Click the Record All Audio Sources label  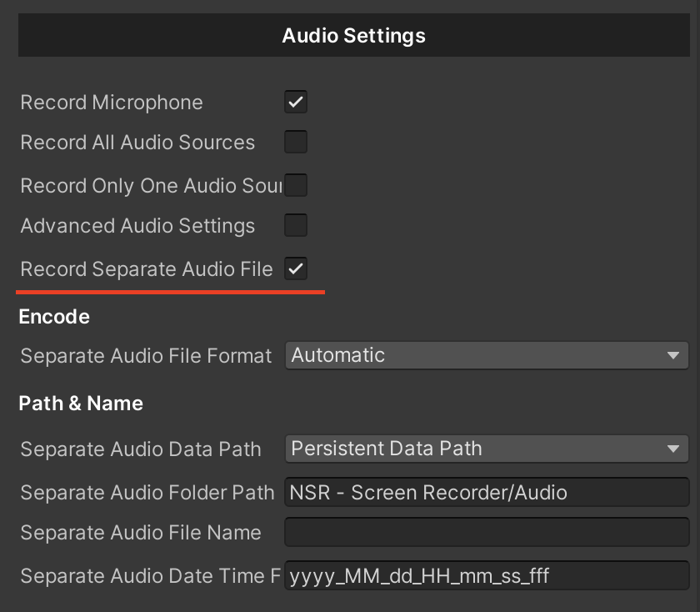(x=137, y=142)
